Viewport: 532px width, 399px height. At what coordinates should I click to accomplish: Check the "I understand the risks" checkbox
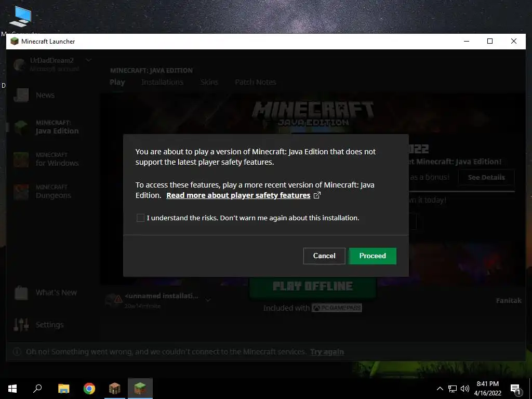click(140, 218)
